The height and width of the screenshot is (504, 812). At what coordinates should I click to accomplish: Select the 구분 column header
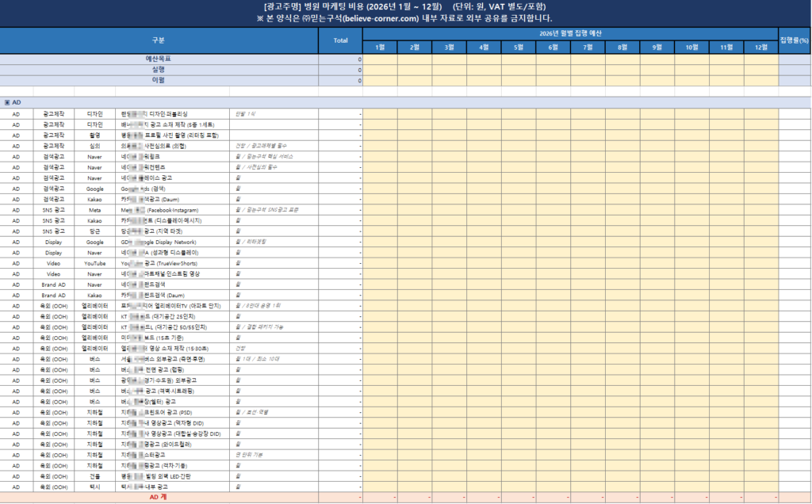click(x=159, y=40)
